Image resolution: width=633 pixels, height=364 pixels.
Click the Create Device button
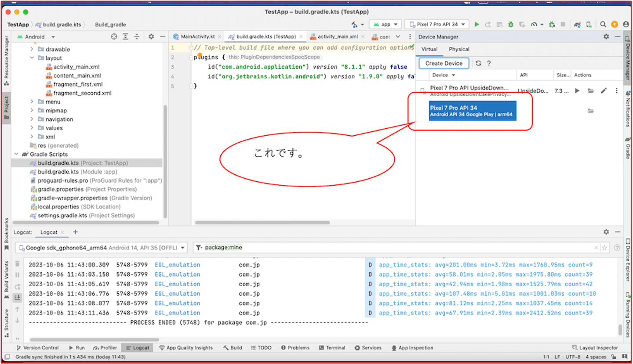click(444, 63)
